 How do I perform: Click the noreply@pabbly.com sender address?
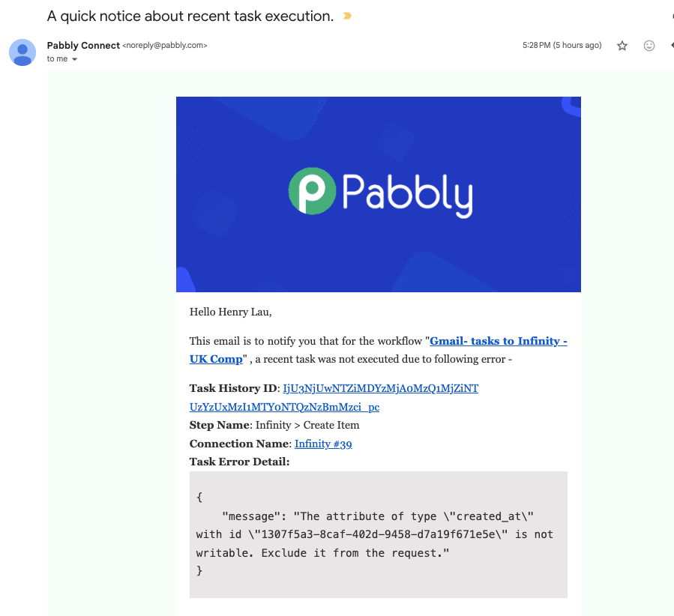(165, 46)
